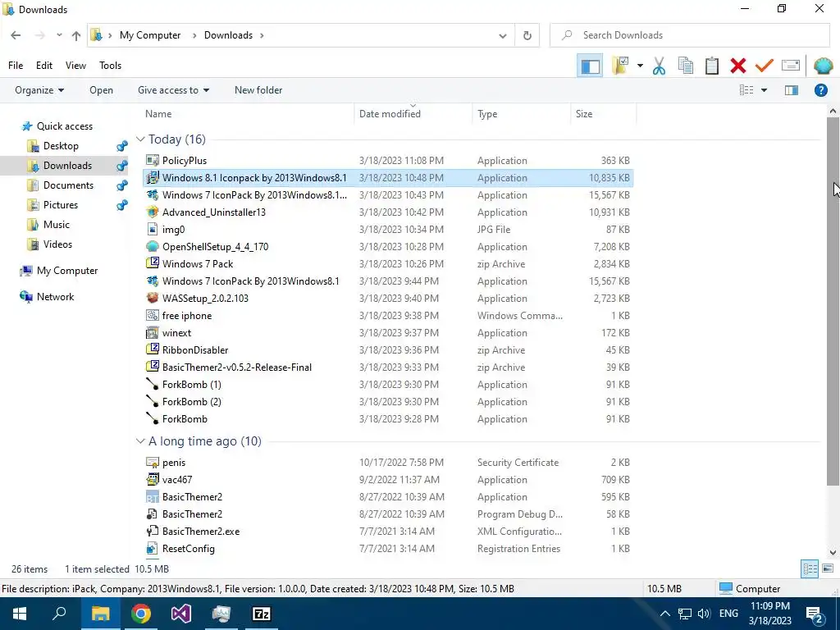Click the envelope Email icon
This screenshot has width=840, height=630.
(x=791, y=66)
